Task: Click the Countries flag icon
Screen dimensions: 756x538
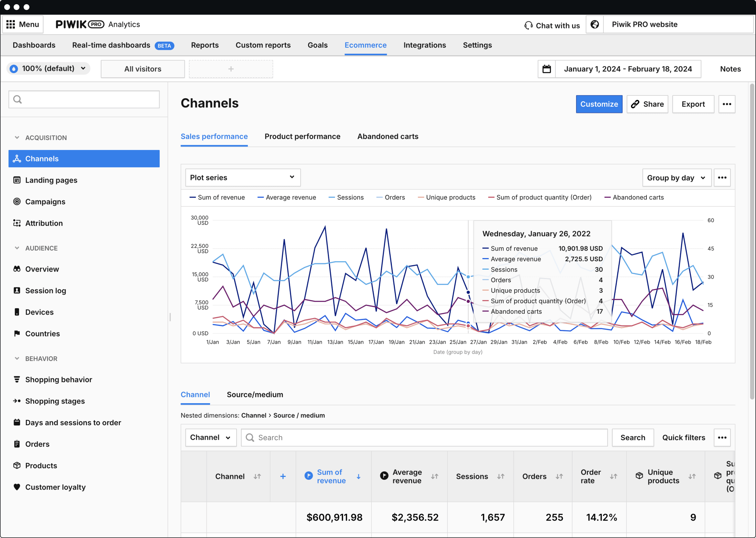Action: (x=17, y=334)
